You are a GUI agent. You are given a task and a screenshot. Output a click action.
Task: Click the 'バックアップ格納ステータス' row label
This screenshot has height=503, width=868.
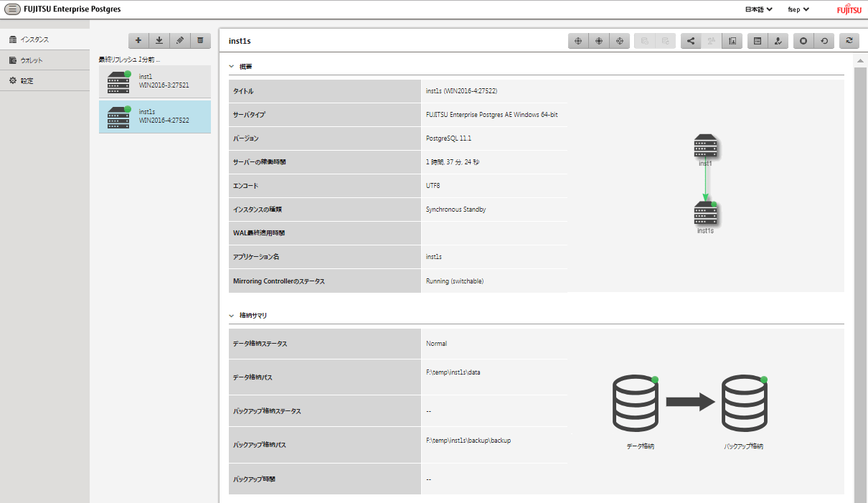tap(267, 411)
